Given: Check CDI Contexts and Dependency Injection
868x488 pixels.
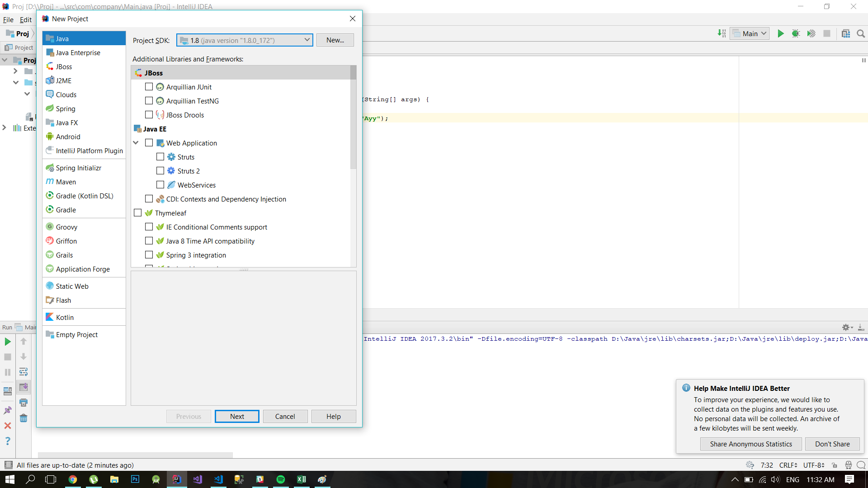Looking at the screenshot, I should pyautogui.click(x=149, y=198).
